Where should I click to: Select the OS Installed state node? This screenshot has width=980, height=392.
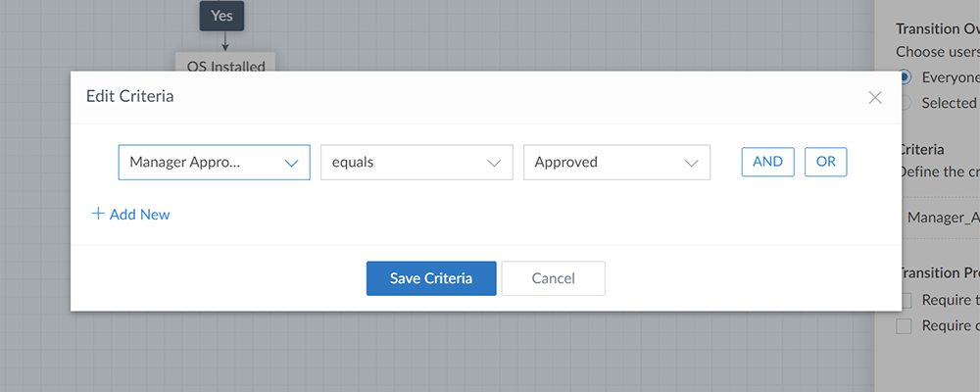(225, 63)
